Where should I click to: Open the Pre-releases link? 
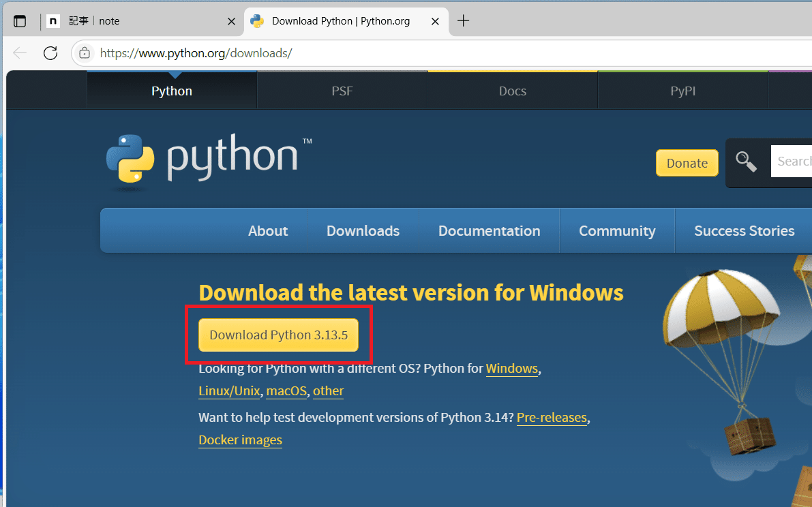(552, 417)
